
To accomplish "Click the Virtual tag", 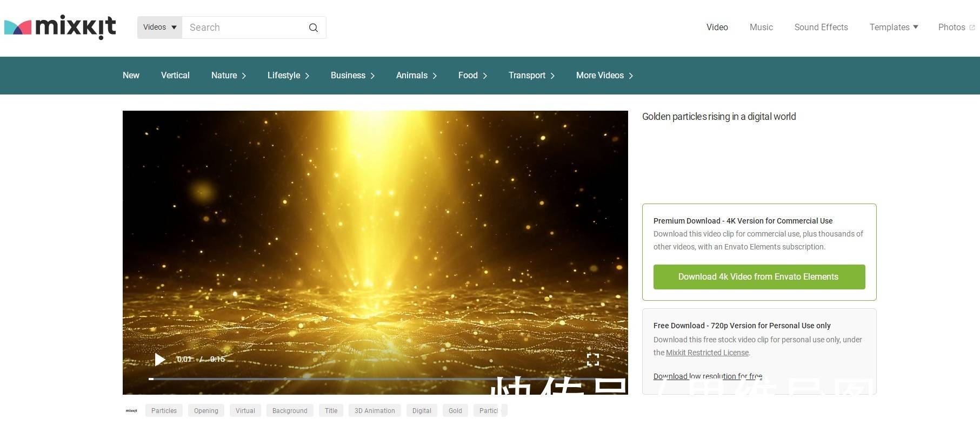I will tap(245, 411).
